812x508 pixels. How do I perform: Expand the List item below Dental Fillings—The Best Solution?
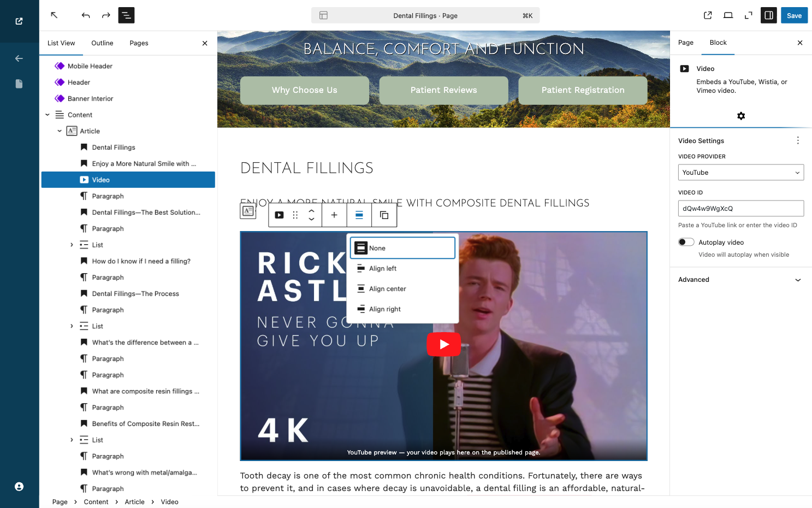pyautogui.click(x=72, y=245)
